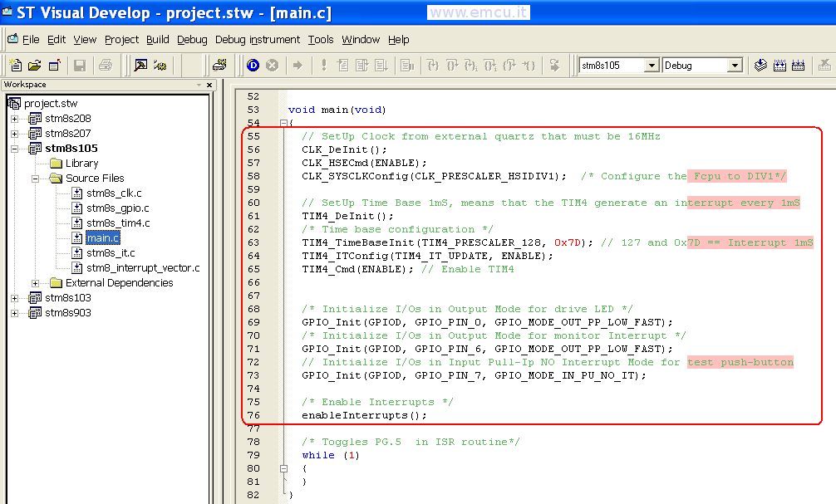Click the code line "CLK_DeInit();"
Viewport: 836px width, 504px height.
pos(344,149)
